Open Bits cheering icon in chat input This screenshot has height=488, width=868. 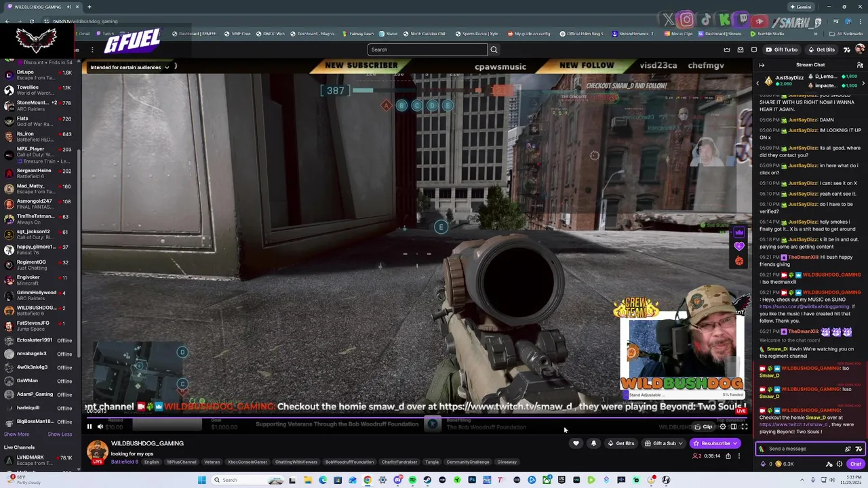[x=848, y=449]
